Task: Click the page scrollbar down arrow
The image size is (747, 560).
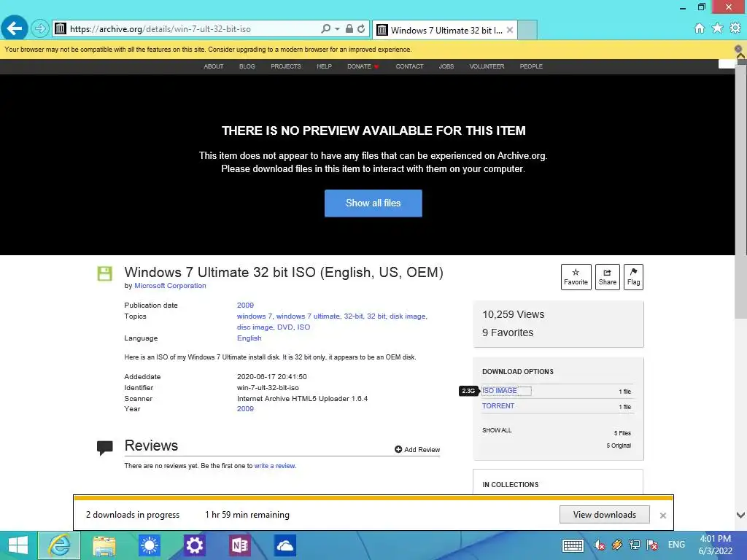Action: pyautogui.click(x=741, y=515)
